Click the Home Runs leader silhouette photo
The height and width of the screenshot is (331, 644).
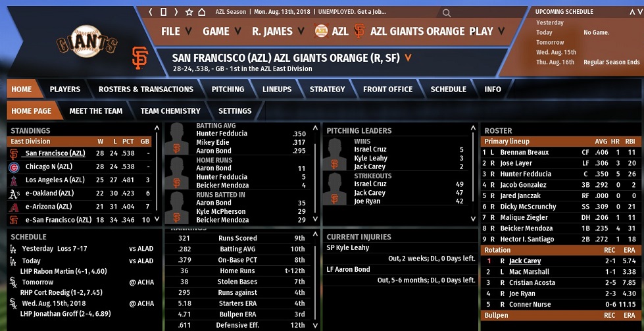coord(176,173)
